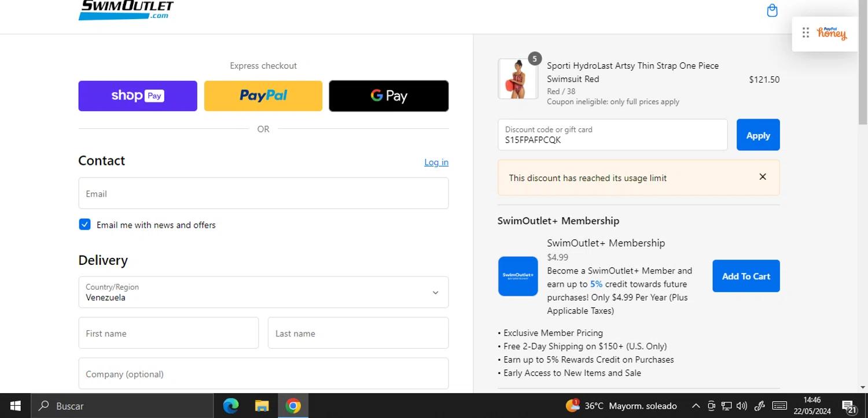Screen dimensions: 868x418
Task: Open Microsoft Edge from the taskbar
Action: click(231, 406)
